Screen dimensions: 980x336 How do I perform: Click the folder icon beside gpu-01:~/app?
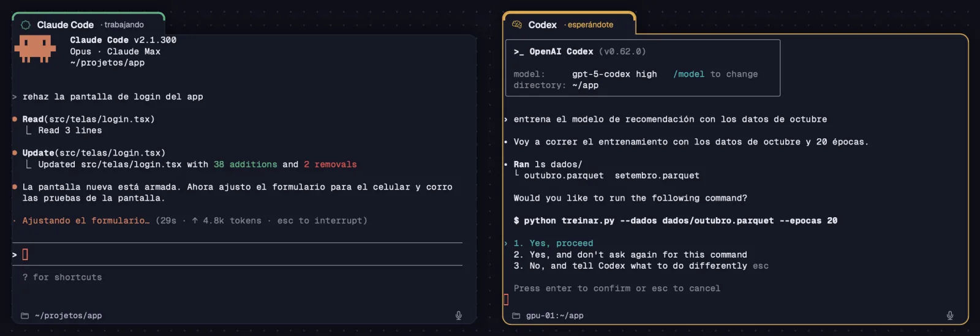click(516, 316)
